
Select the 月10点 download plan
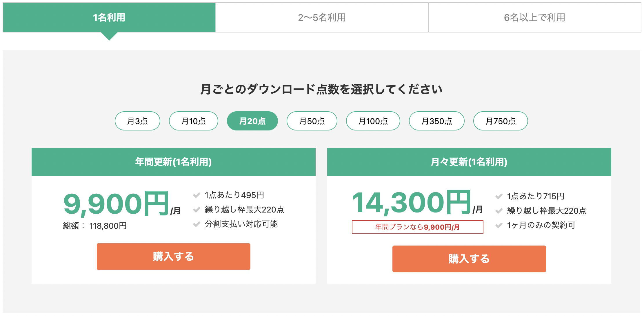click(194, 121)
